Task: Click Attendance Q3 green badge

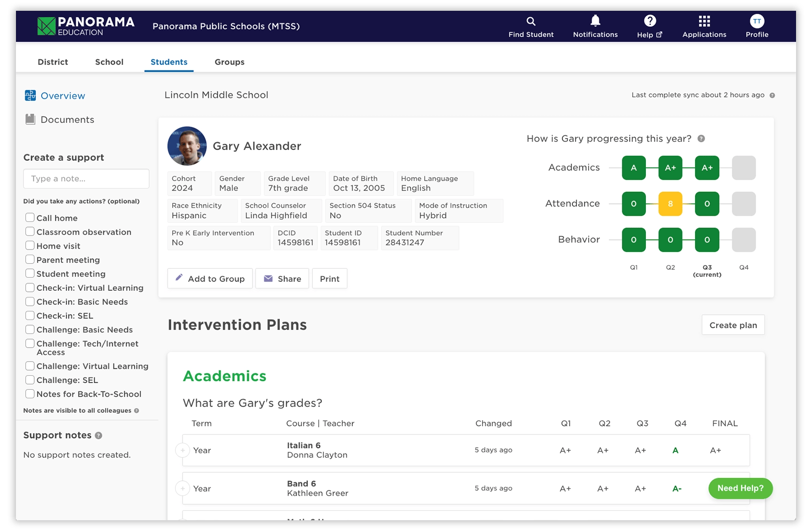Action: point(707,204)
